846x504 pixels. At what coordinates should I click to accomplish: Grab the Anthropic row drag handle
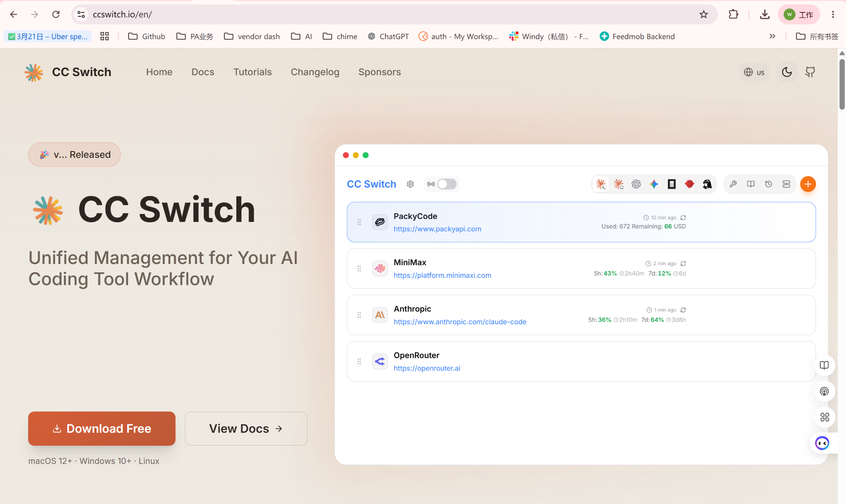point(359,315)
